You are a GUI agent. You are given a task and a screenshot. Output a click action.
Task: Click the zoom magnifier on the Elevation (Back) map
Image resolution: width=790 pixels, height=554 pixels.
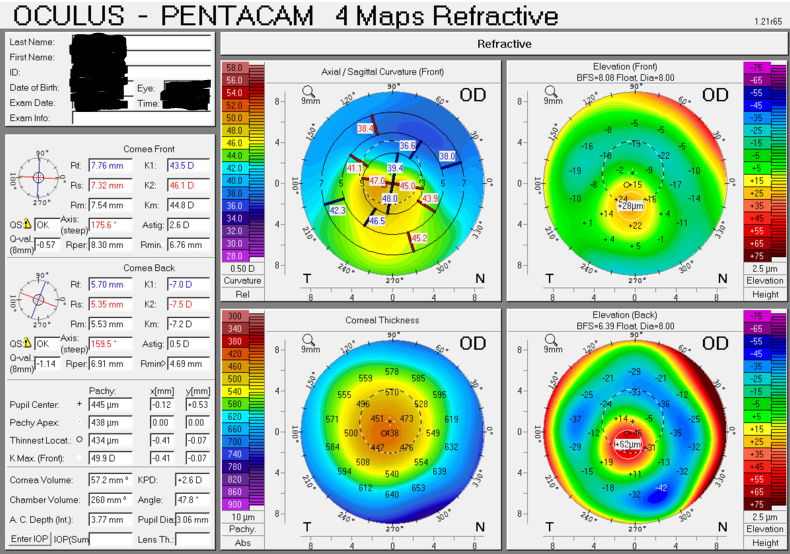pyautogui.click(x=551, y=340)
